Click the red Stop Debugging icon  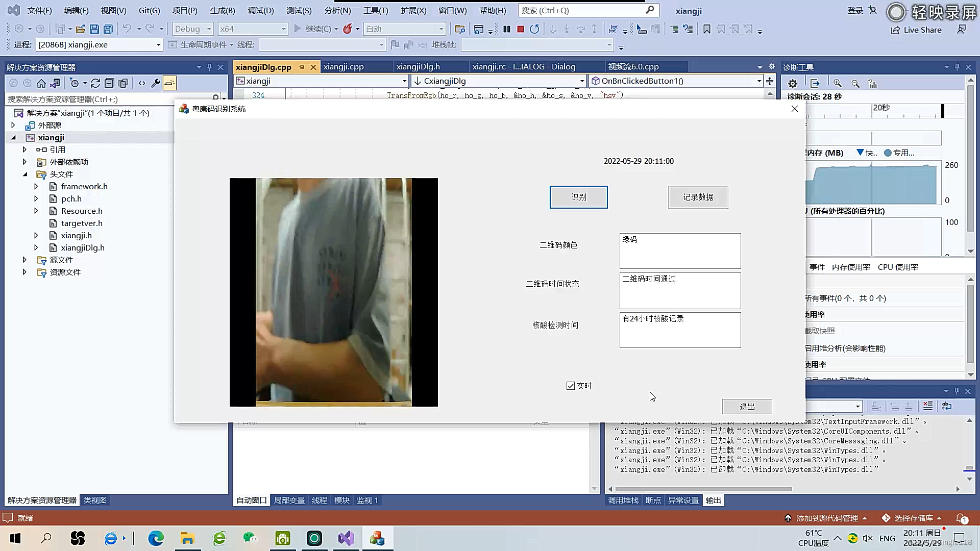point(520,29)
